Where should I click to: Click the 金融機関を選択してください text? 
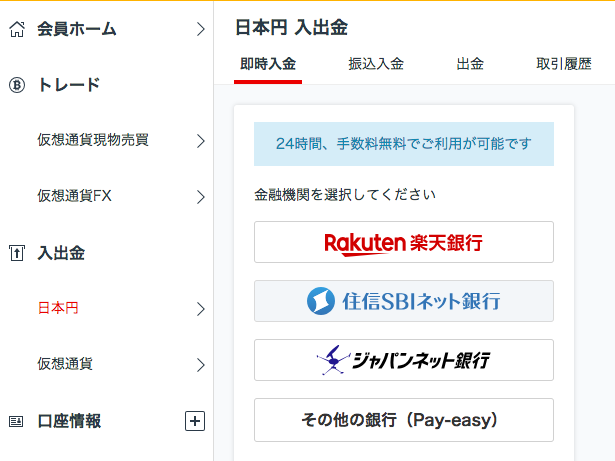[345, 195]
